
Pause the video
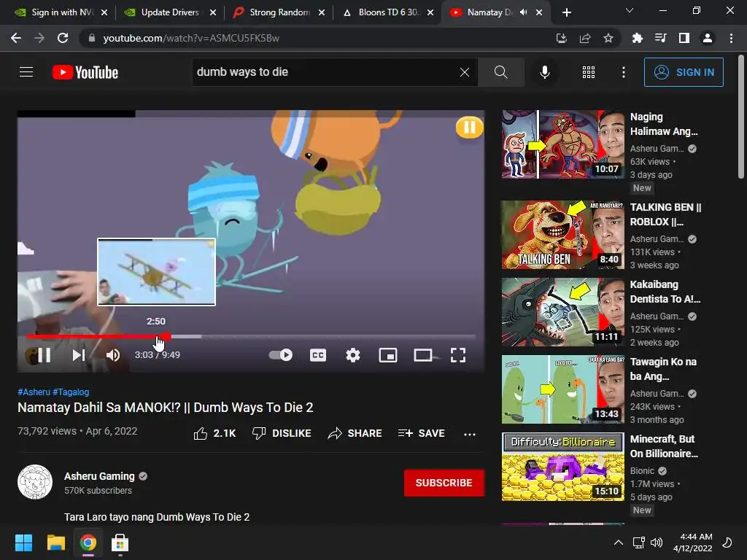(44, 355)
